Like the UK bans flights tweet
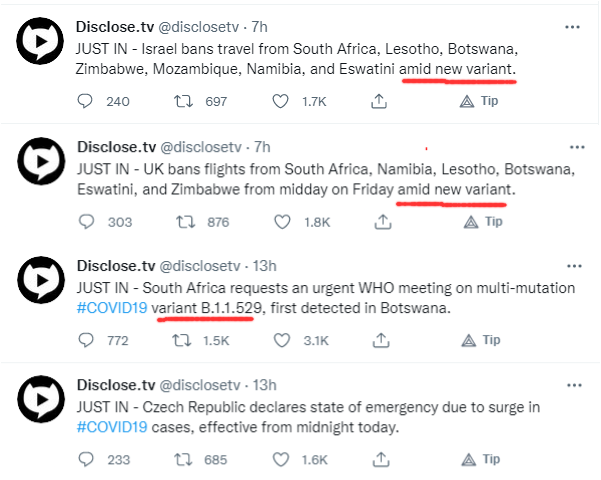The image size is (601, 480). 282,222
